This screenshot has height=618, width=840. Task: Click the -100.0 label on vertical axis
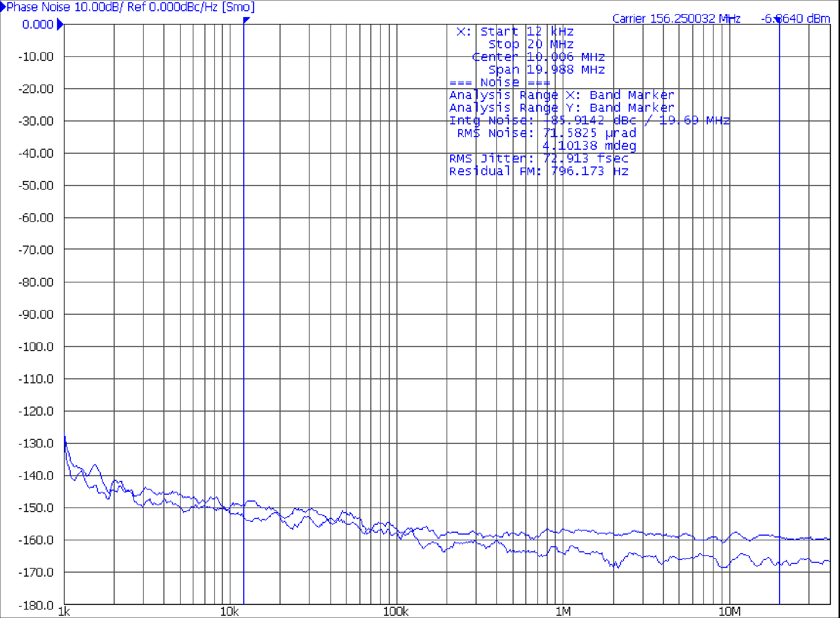36,347
